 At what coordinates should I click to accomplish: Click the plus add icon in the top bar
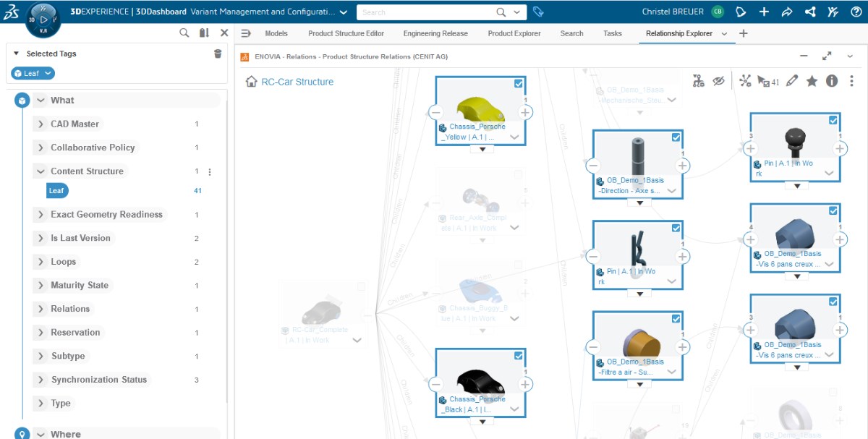(x=764, y=12)
